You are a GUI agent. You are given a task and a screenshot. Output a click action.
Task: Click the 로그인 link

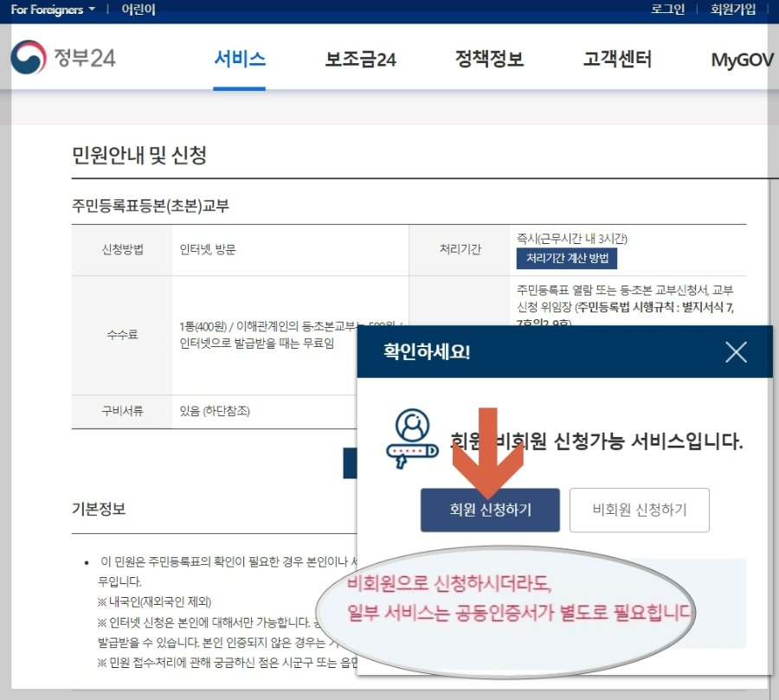(668, 10)
